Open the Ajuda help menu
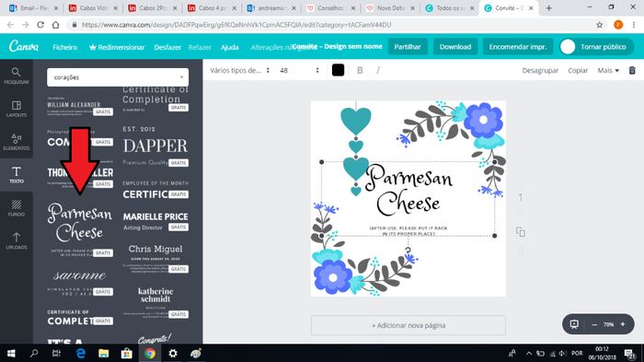 pos(230,47)
